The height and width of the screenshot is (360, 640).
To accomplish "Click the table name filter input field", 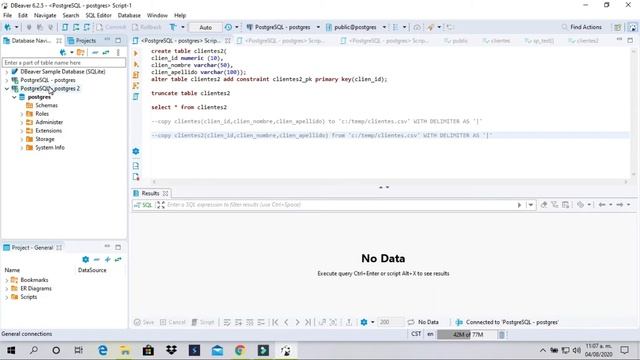I will coord(64,63).
